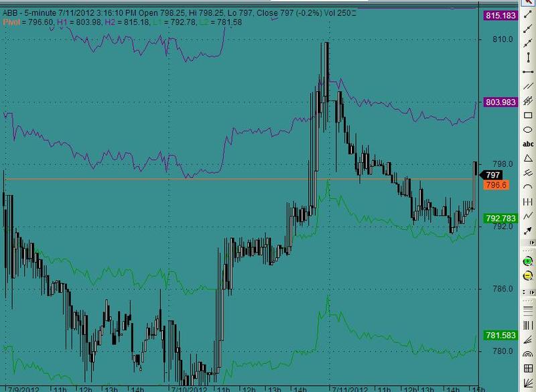Click the green 792.783 L1 price label
Screen dimensions: 536x392
(500, 218)
